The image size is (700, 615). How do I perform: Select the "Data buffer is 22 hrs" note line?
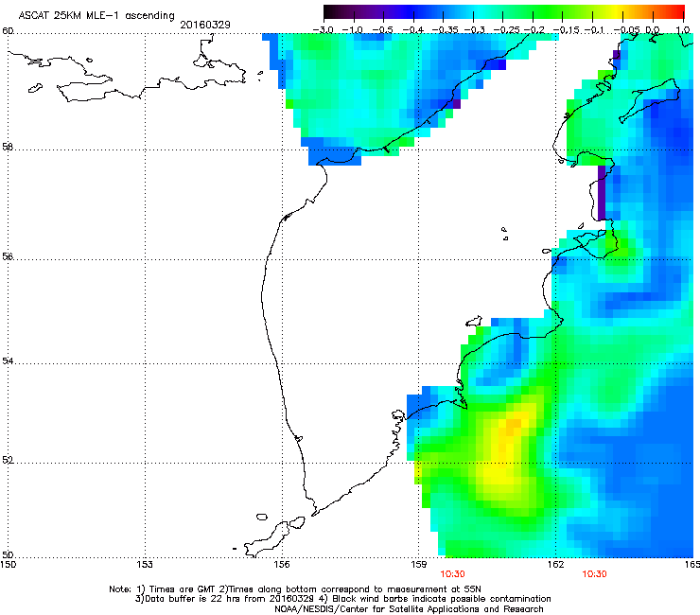(342, 599)
